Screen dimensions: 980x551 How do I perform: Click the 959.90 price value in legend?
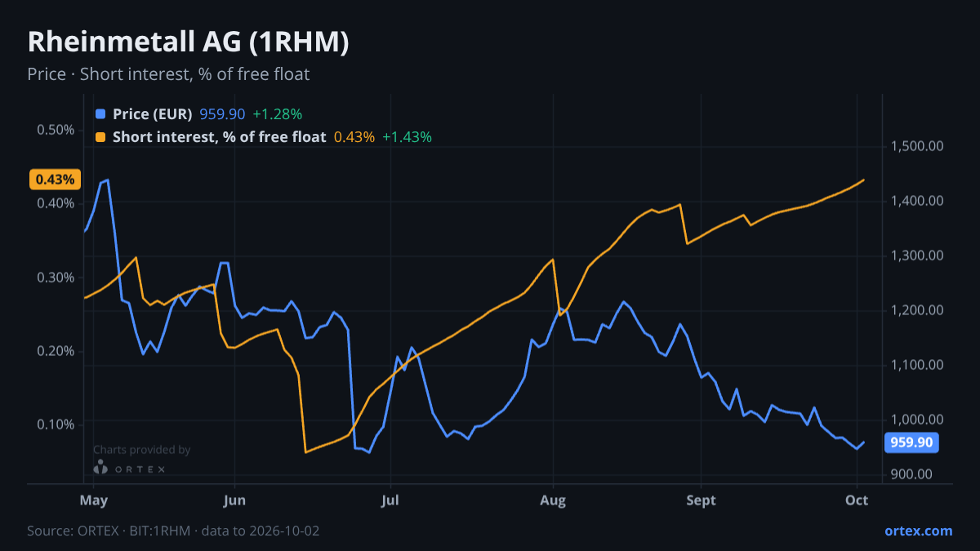(x=222, y=114)
